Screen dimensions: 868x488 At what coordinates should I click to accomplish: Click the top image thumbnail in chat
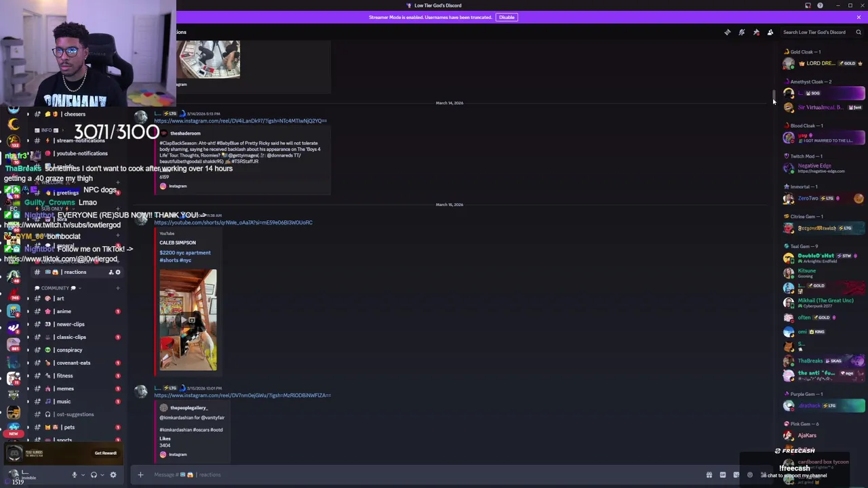click(209, 59)
